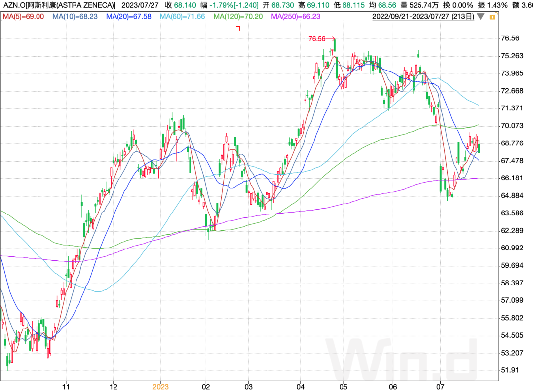533x392 pixels.
Task: Click the 64.884 price axis label
Action: click(x=512, y=196)
